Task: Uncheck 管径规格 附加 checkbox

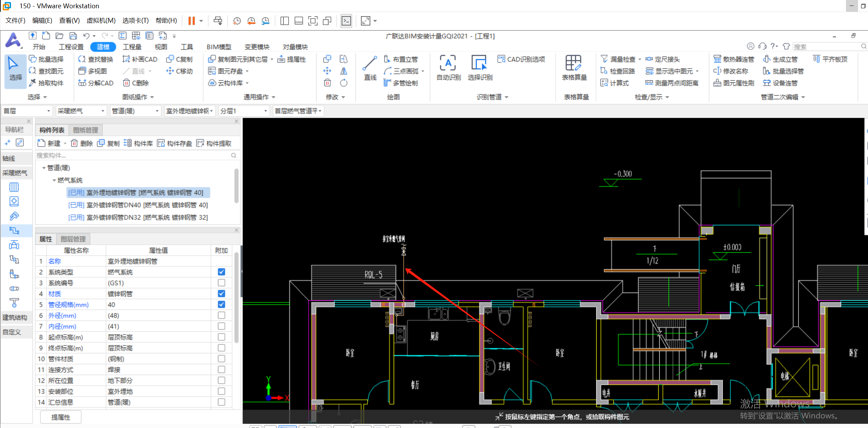Action: coord(221,304)
